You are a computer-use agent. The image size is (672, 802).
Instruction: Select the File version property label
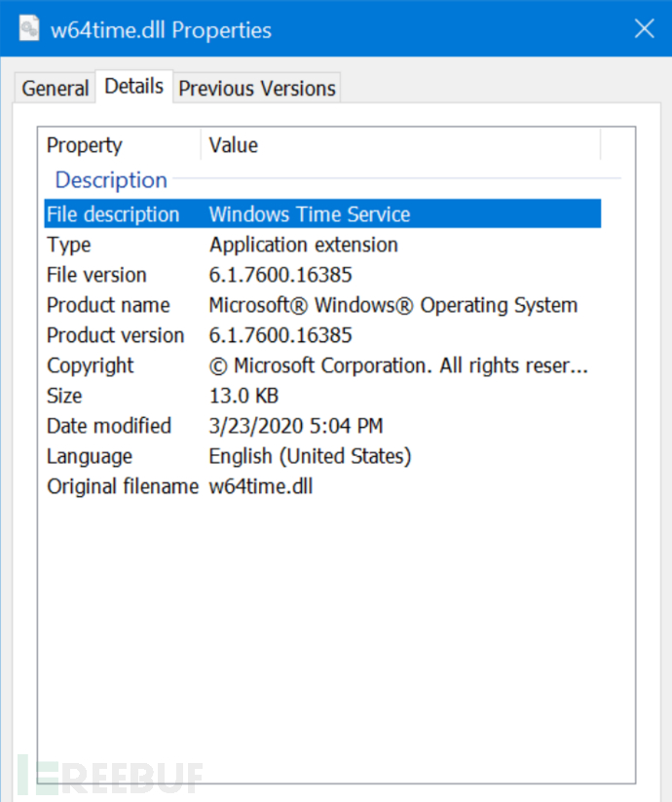96,275
